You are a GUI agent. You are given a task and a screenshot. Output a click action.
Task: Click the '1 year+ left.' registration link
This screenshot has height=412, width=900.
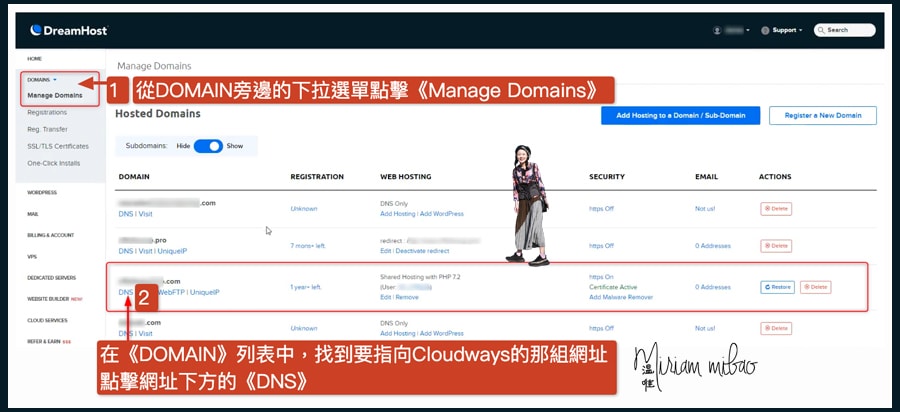click(306, 287)
